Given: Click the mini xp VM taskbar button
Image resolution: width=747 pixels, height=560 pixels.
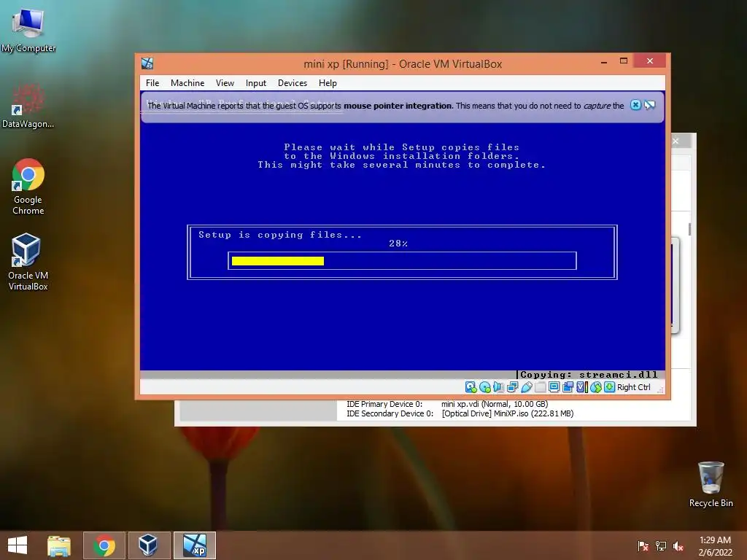Looking at the screenshot, I should 194,545.
